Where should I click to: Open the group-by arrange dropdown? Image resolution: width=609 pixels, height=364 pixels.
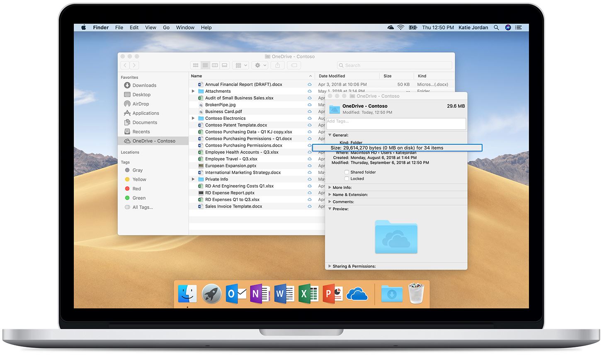[240, 65]
